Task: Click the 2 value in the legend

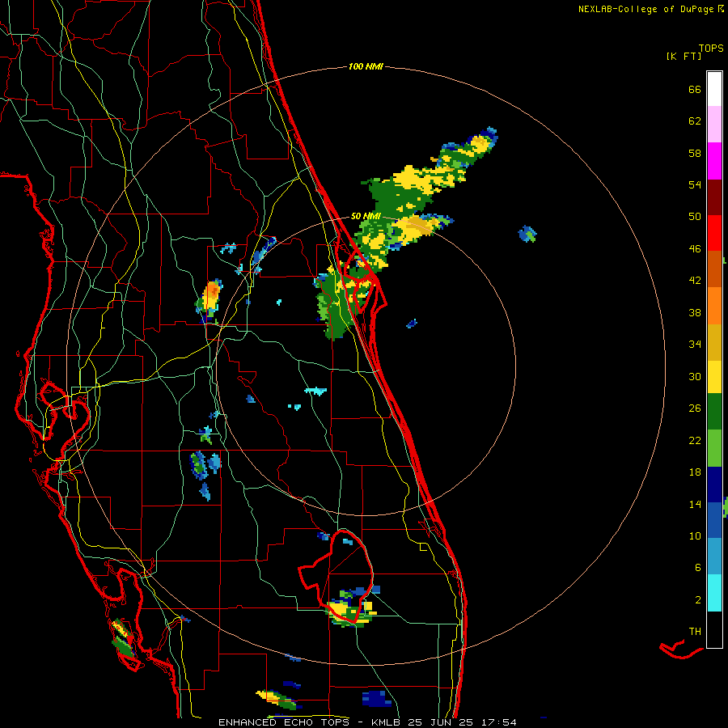Action: coord(698,600)
